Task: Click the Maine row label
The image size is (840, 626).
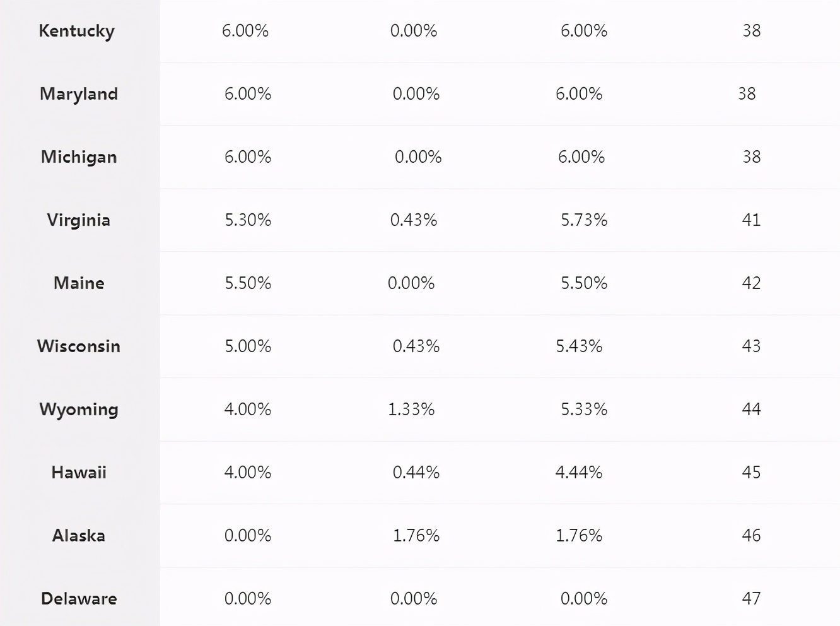Action: [79, 283]
